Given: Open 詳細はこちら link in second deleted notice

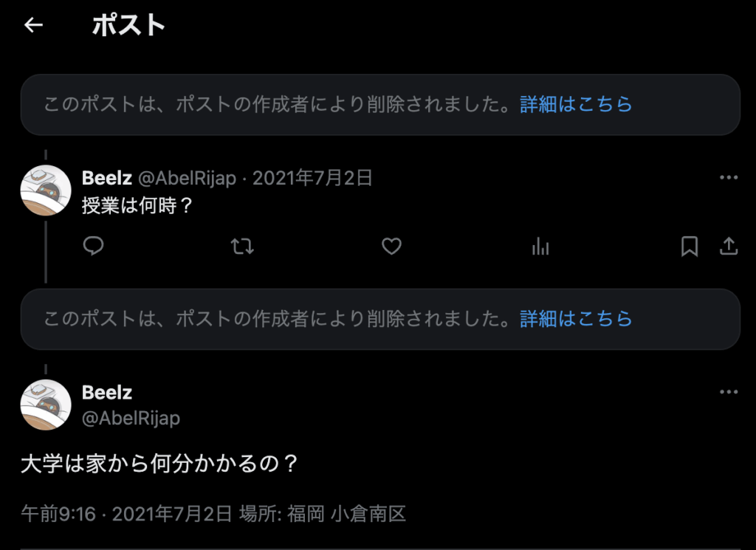Looking at the screenshot, I should point(576,319).
